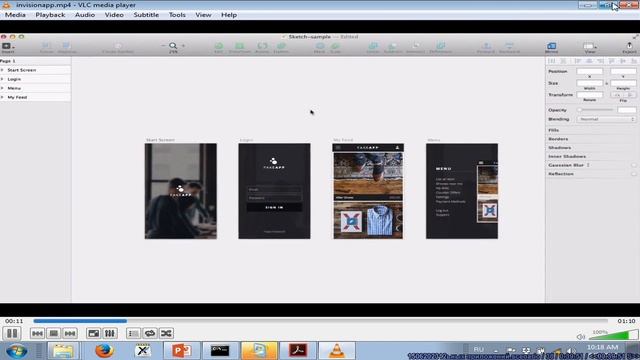The height and width of the screenshot is (360, 640).
Task: Adjust the Opacity slider in inspector
Action: pyautogui.click(x=596, y=110)
